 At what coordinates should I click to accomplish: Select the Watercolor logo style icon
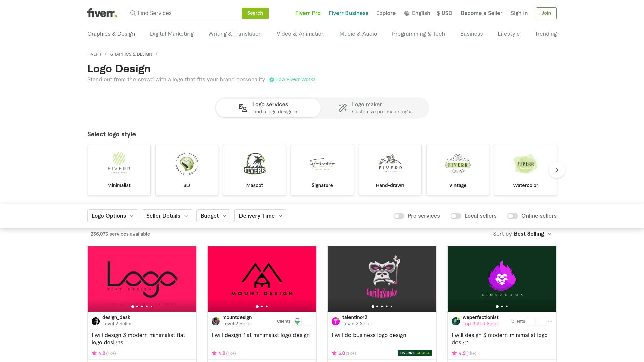coord(526,164)
